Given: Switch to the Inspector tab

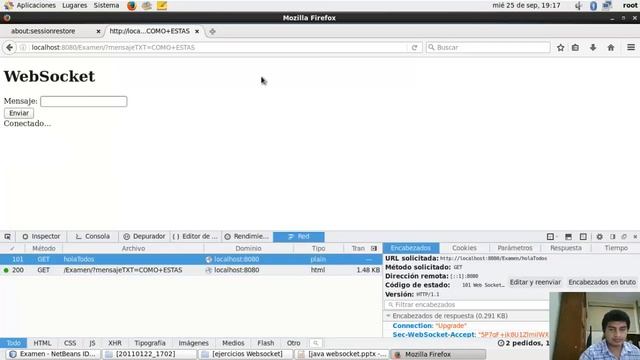Looking at the screenshot, I should (41, 236).
